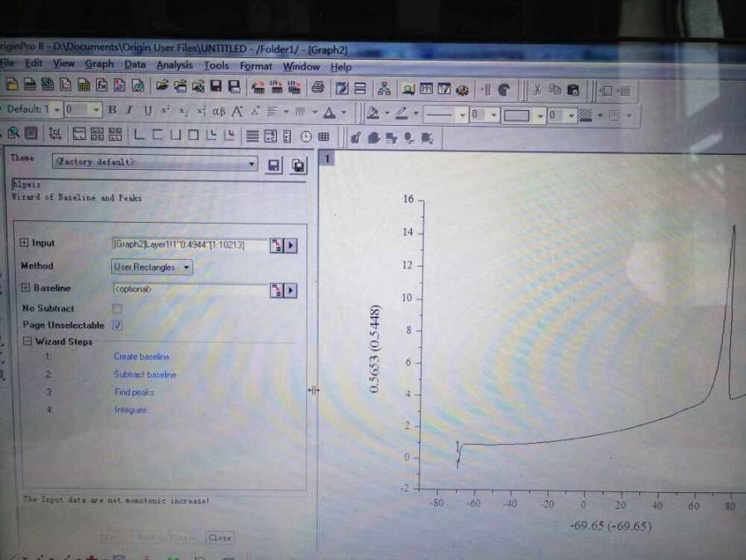
Task: Insert Greek symbols with αβ button
Action: click(218, 112)
